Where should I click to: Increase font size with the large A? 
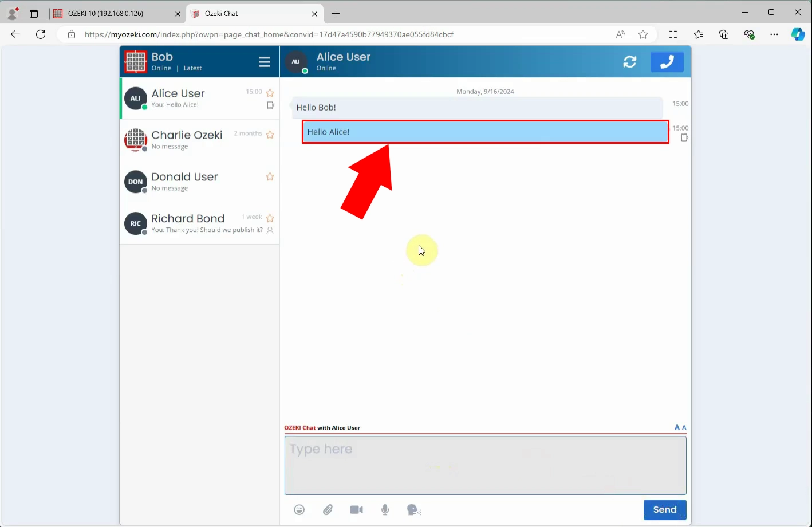pos(677,427)
